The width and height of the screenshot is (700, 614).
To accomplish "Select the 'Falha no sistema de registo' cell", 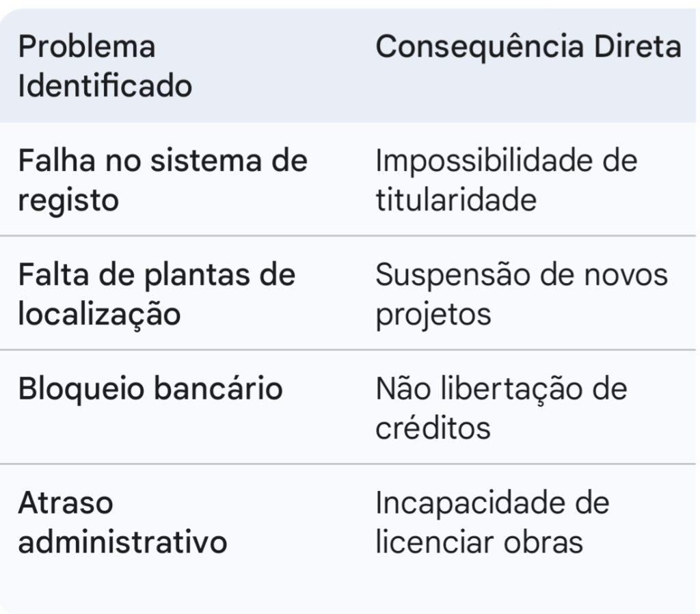I will tap(163, 181).
